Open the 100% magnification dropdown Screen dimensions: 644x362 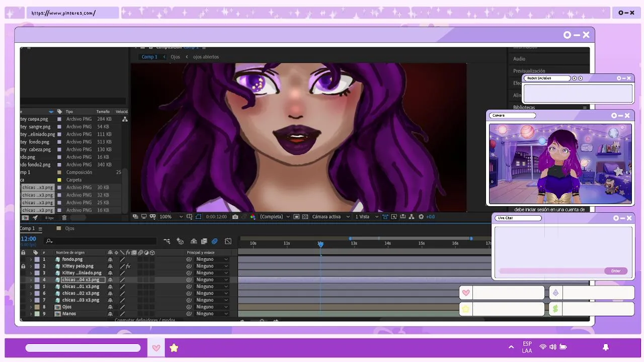click(x=171, y=217)
